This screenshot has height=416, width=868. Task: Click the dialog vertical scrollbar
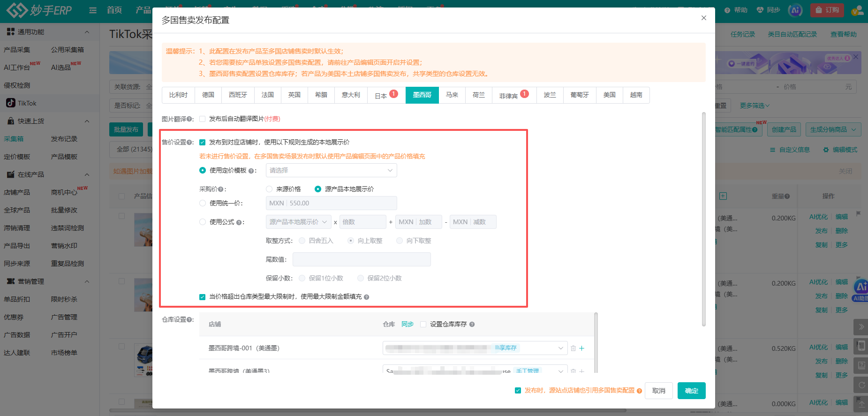pos(703,219)
